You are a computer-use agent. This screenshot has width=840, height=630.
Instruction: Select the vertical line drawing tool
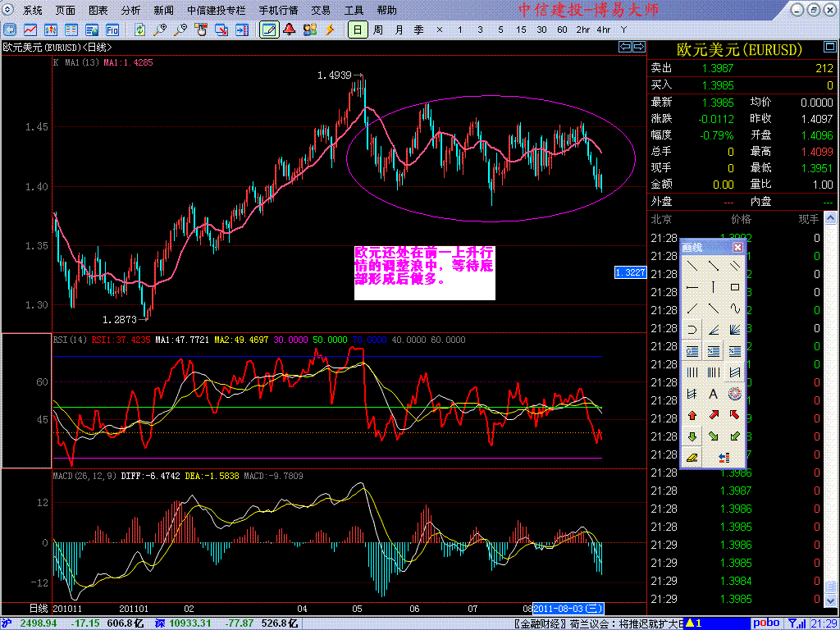714,287
